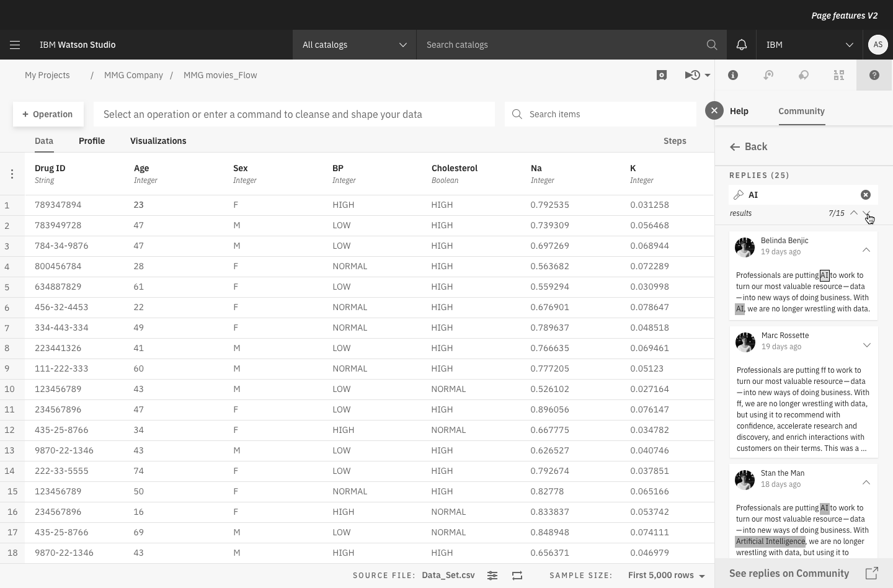This screenshot has width=893, height=588.
Task: Go to previous search result
Action: [854, 213]
